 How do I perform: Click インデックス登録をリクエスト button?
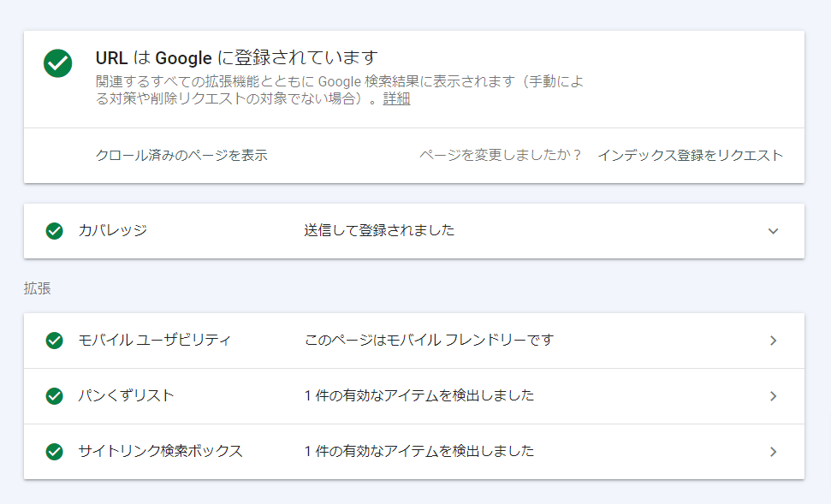(690, 155)
